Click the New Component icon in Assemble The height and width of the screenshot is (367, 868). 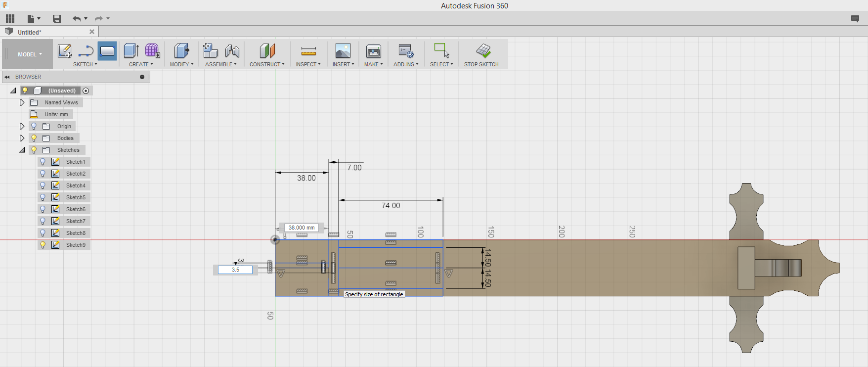211,50
